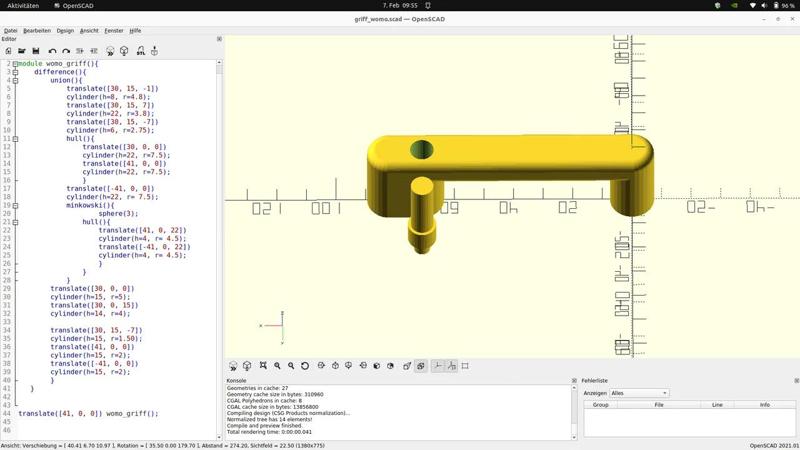Collapse the hull() block at line 11
Viewport: 800px width, 450px height.
15,139
